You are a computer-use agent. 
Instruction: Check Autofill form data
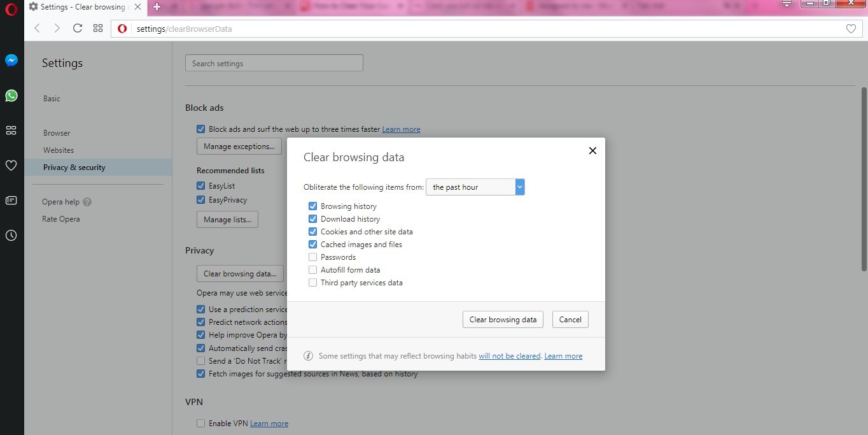pos(312,270)
